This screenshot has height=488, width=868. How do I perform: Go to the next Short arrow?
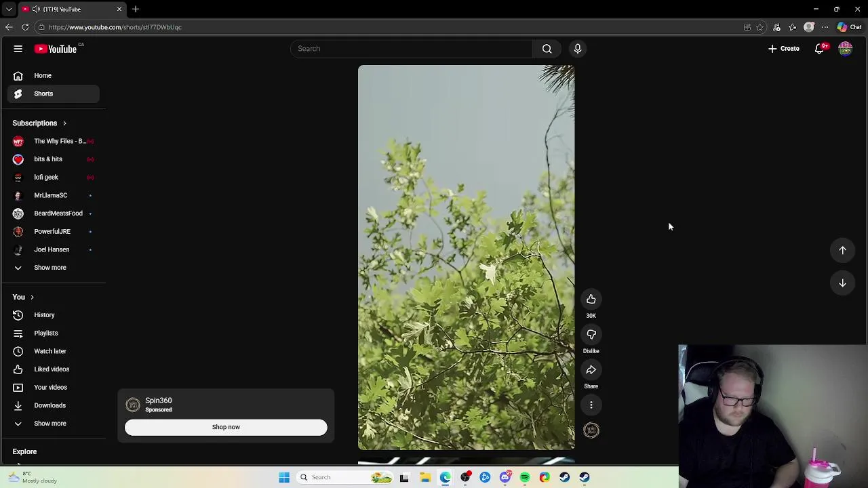(x=842, y=283)
